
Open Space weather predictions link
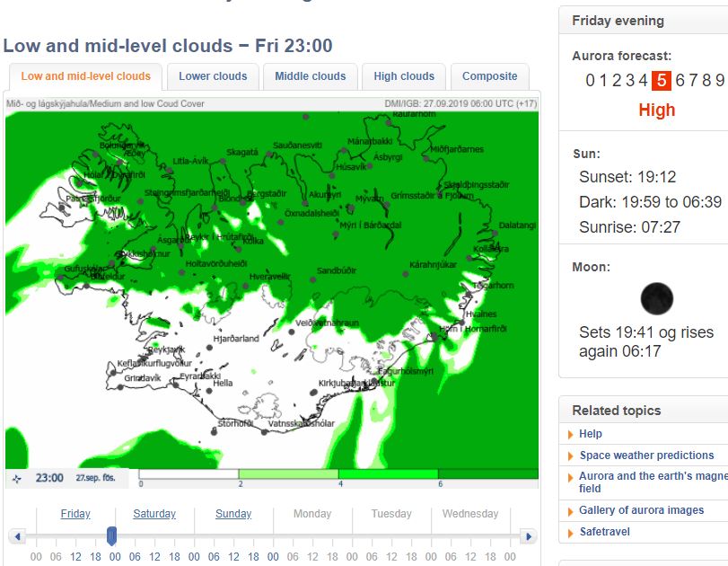[646, 455]
